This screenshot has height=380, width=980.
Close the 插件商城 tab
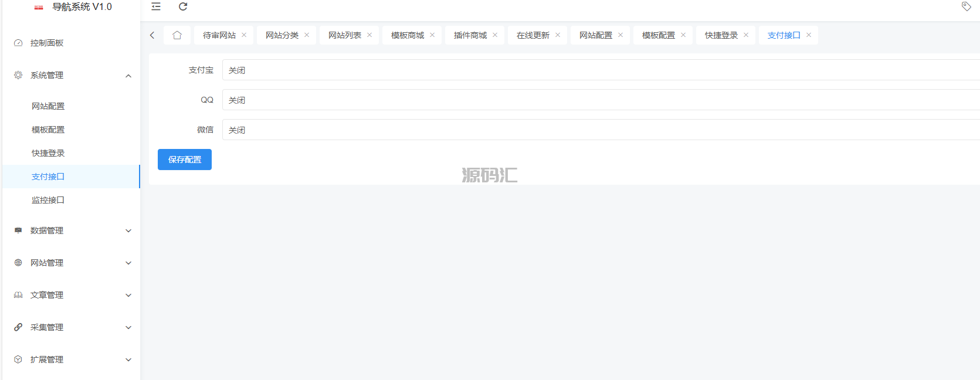pos(495,35)
